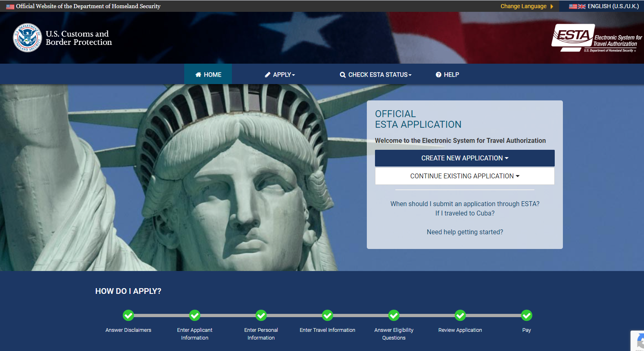Click 'Official Website of the Department' text
This screenshot has width=644, height=351.
tap(88, 6)
